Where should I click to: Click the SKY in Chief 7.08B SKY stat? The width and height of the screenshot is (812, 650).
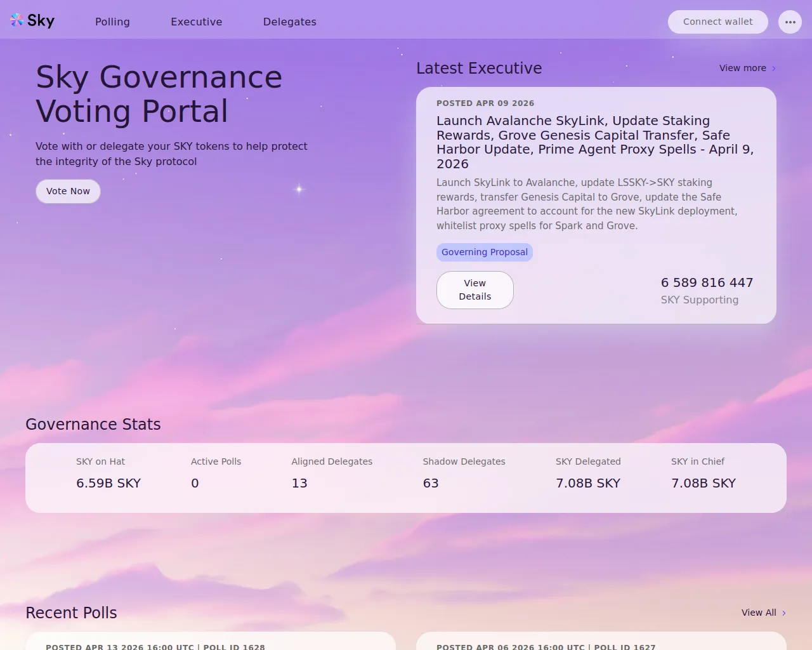(704, 474)
